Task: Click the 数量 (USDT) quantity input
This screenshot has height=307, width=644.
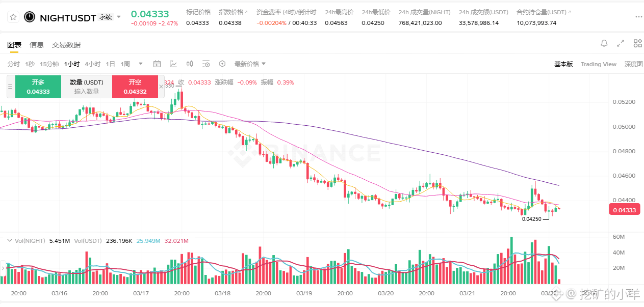Action: [87, 92]
